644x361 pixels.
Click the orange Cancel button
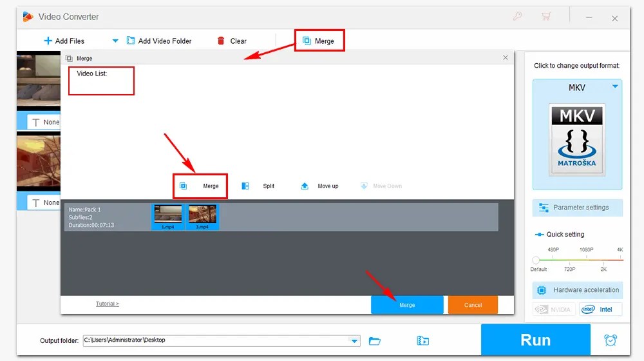tap(473, 305)
